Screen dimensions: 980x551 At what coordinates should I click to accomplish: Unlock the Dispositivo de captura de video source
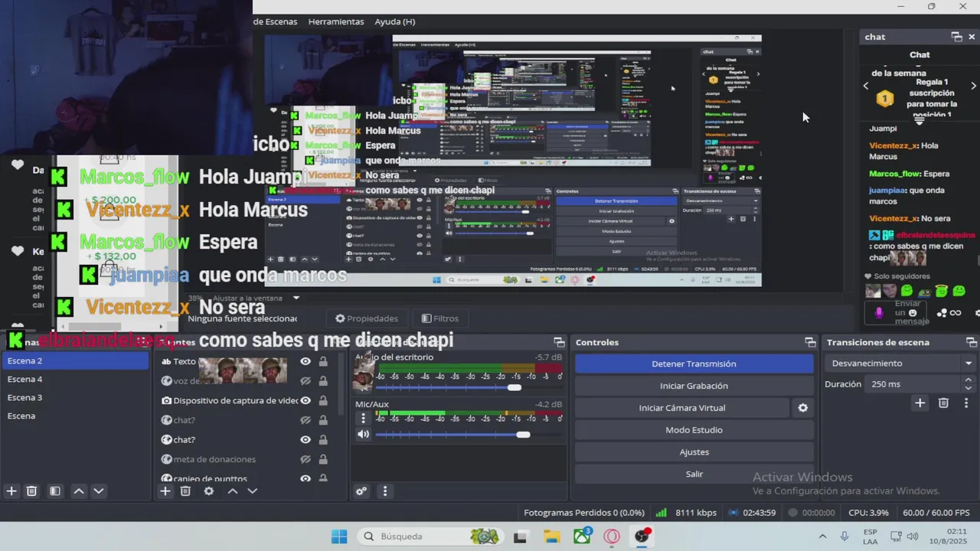pos(323,400)
